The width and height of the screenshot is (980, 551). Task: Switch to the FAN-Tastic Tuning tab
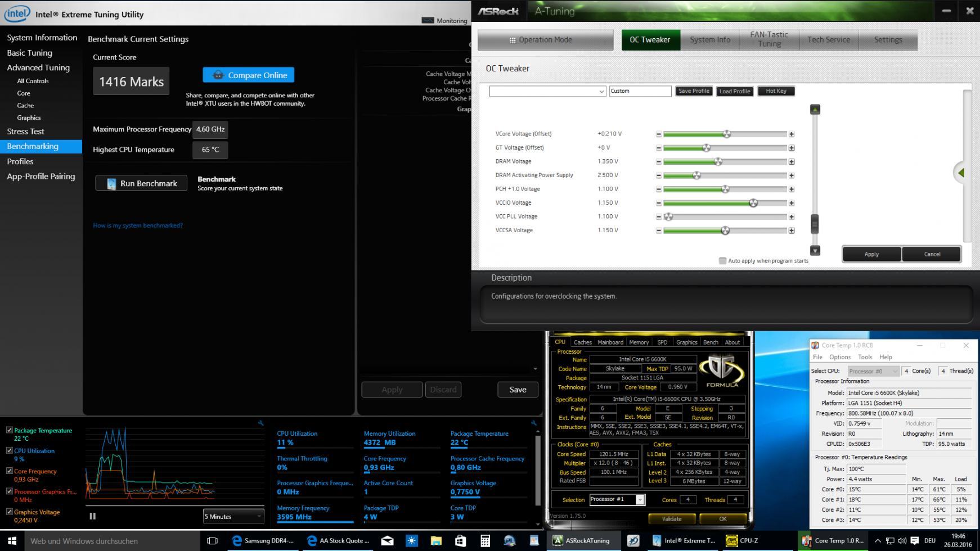(768, 40)
